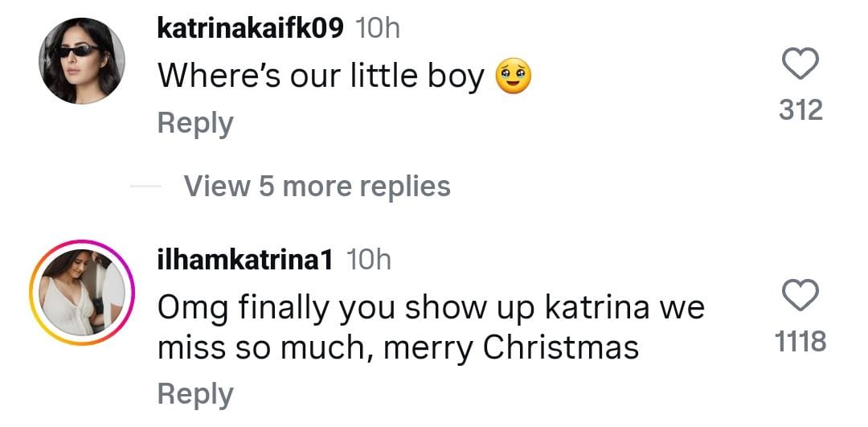The width and height of the screenshot is (868, 427).
Task: Open katrinakaifk09's profile picture
Action: [82, 61]
